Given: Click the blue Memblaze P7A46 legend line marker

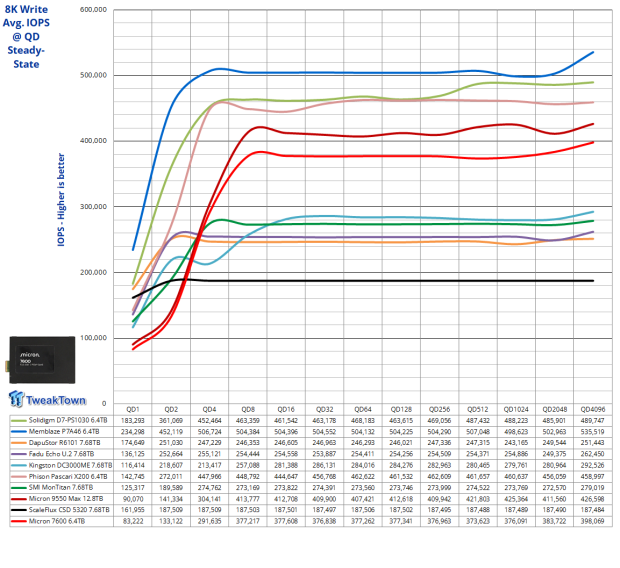Looking at the screenshot, I should (x=19, y=432).
